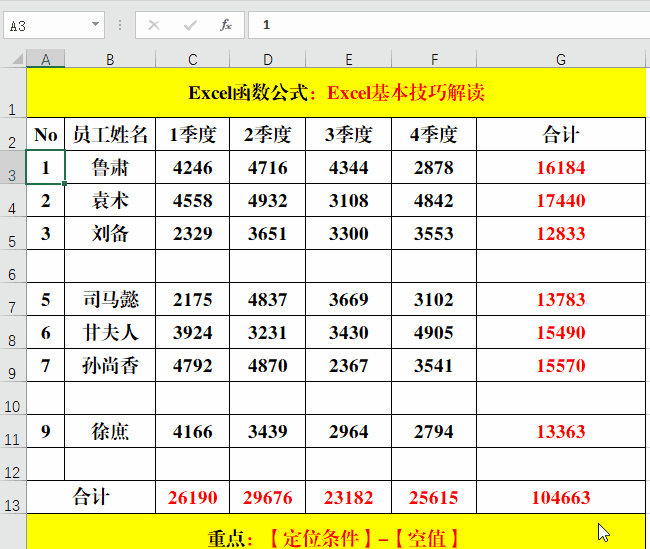Select column C header
The height and width of the screenshot is (549, 650).
[x=192, y=60]
